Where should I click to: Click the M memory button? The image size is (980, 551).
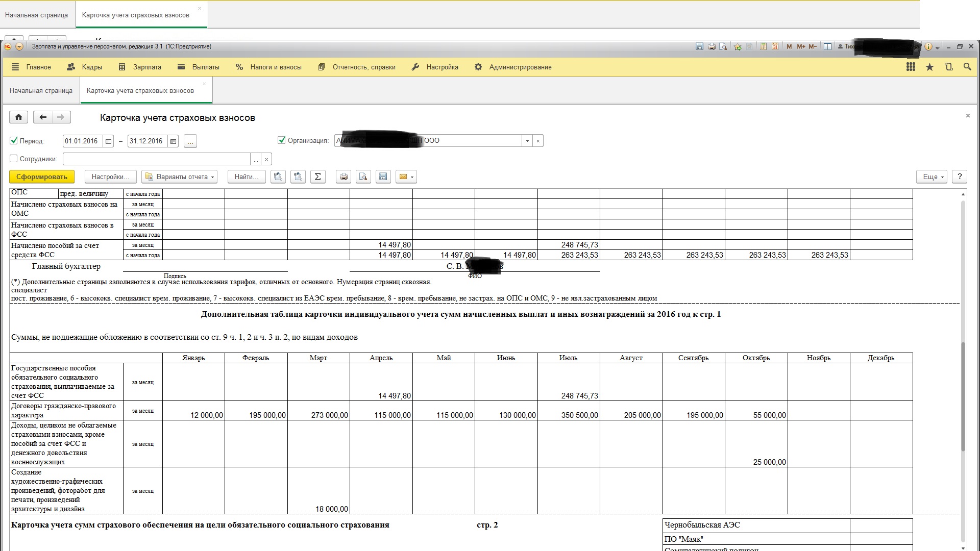(x=789, y=46)
